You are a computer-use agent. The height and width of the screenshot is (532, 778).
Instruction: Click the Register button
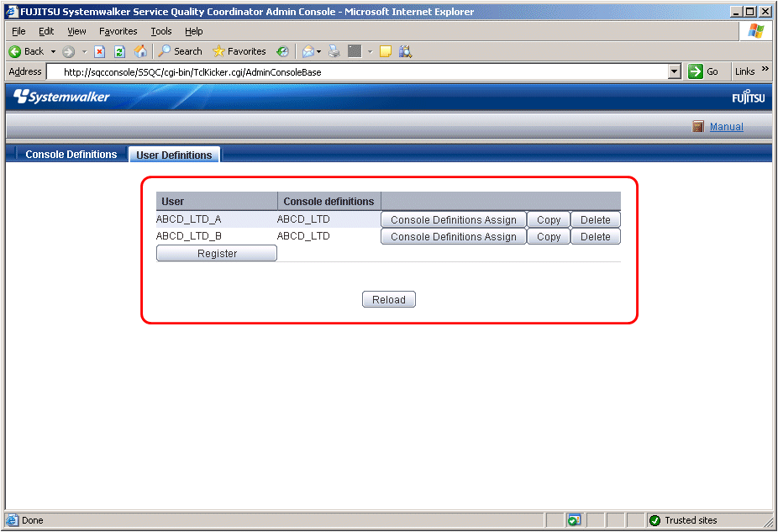(x=217, y=254)
